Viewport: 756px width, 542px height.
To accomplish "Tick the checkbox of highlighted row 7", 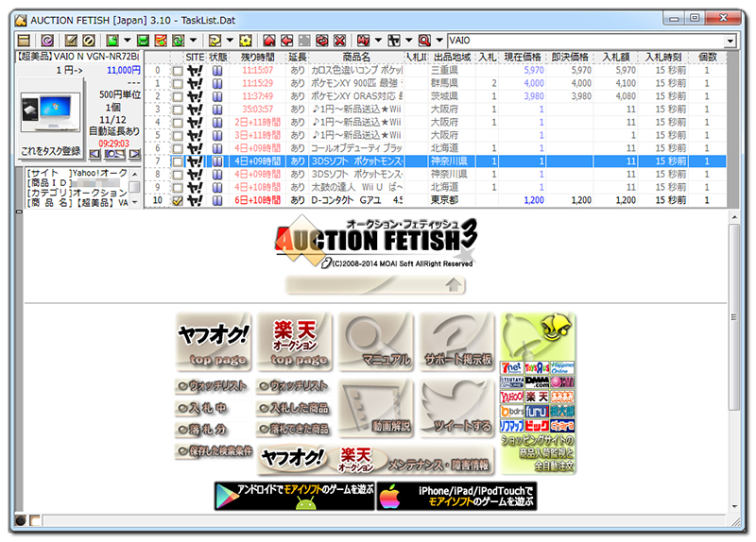I will [x=178, y=161].
